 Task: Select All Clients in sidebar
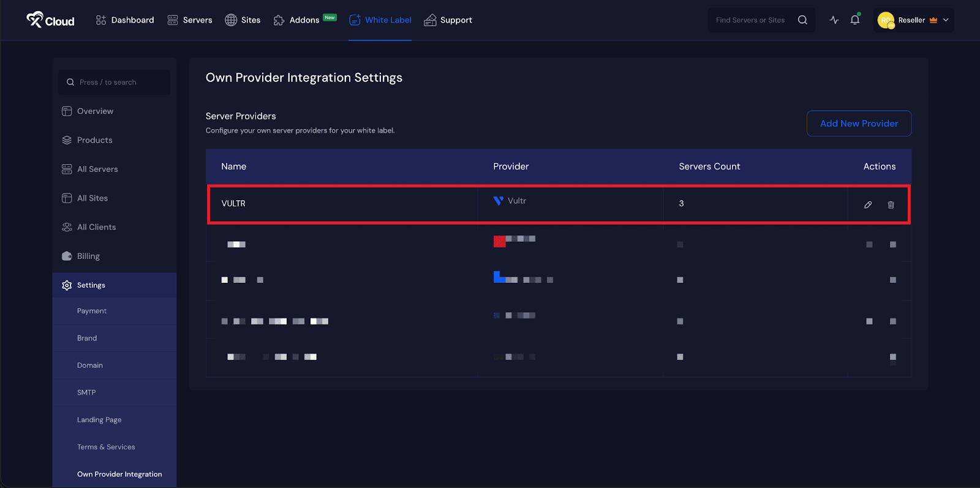pyautogui.click(x=96, y=227)
